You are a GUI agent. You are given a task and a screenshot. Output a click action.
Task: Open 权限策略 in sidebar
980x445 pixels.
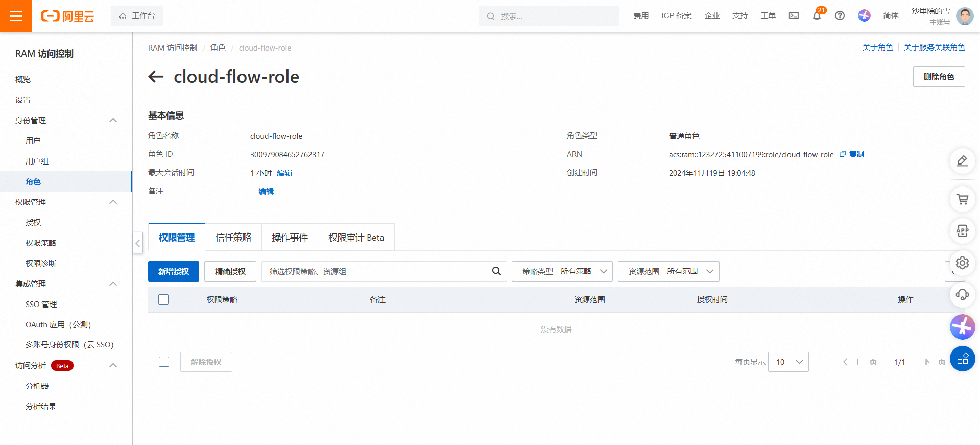coord(41,243)
